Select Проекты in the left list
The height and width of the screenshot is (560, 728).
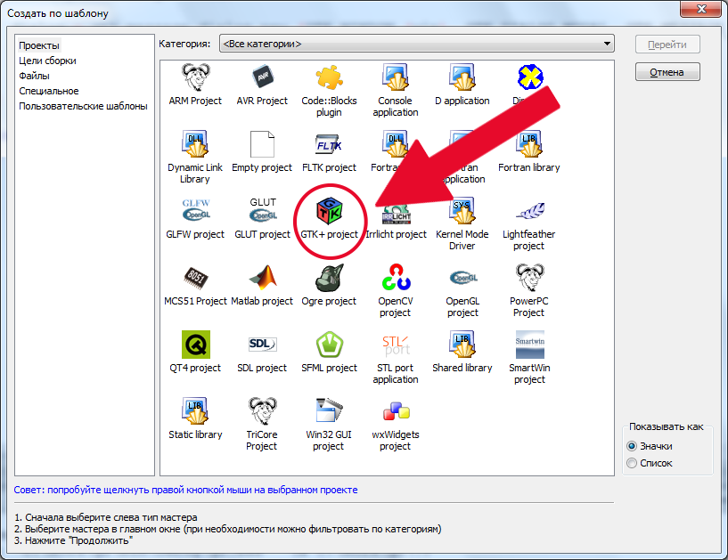(39, 45)
